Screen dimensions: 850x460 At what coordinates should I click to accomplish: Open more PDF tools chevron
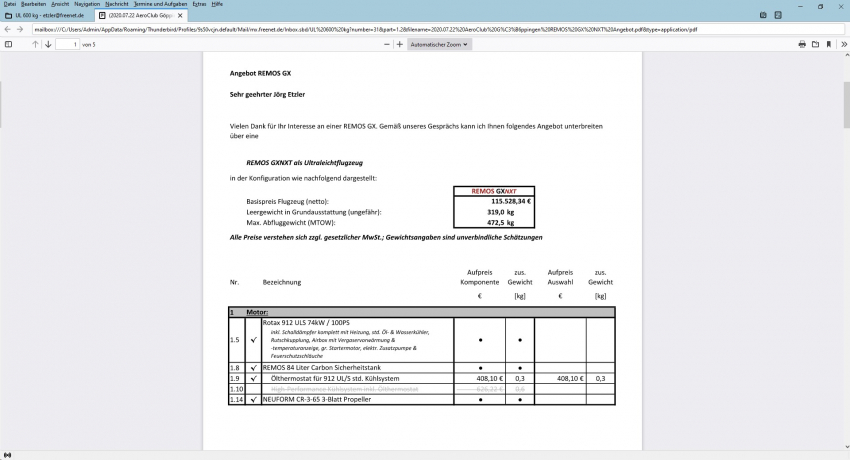click(843, 44)
